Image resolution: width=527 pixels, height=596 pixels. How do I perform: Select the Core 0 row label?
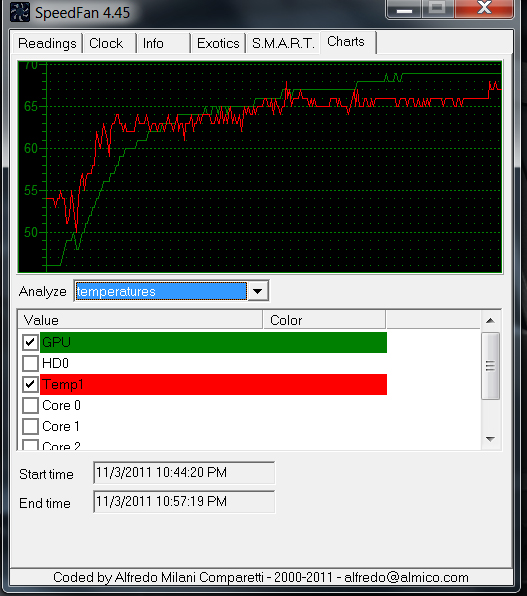coord(61,405)
